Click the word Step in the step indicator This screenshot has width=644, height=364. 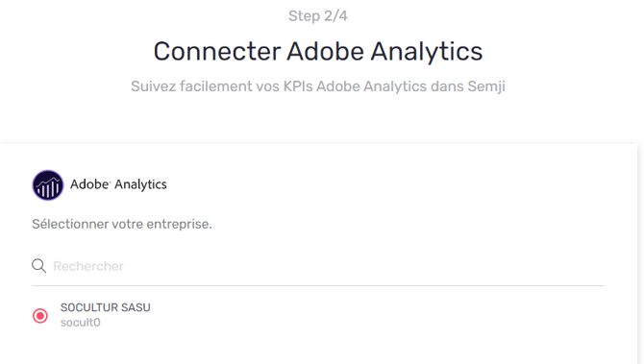pos(305,16)
